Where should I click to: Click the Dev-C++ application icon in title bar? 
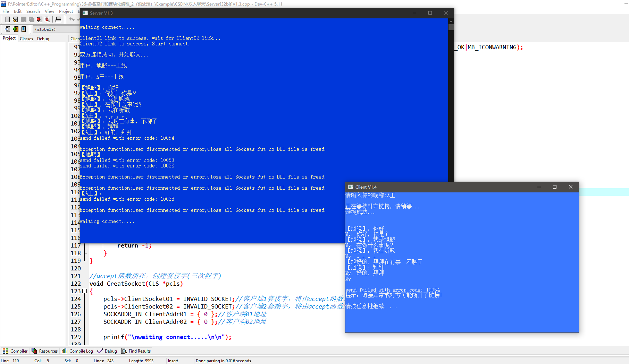[x=3, y=4]
